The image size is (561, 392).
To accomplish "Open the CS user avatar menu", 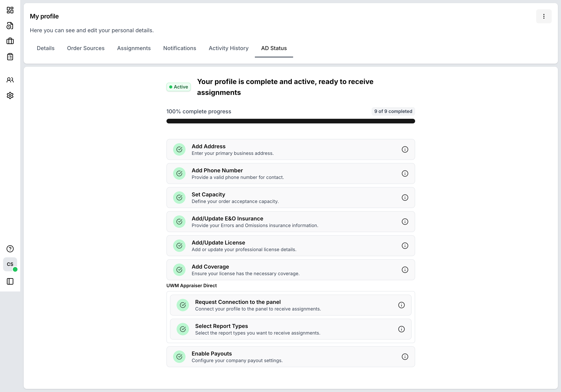I will [x=10, y=264].
